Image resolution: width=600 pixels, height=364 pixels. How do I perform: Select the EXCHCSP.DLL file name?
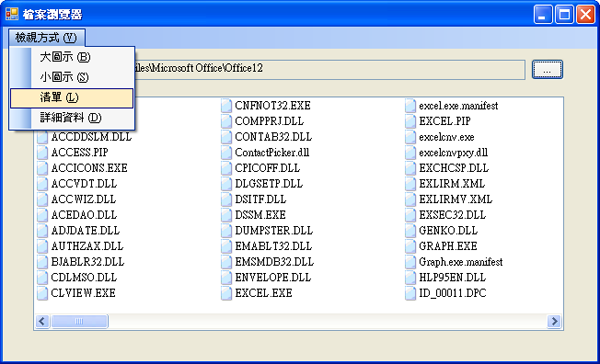tap(454, 168)
